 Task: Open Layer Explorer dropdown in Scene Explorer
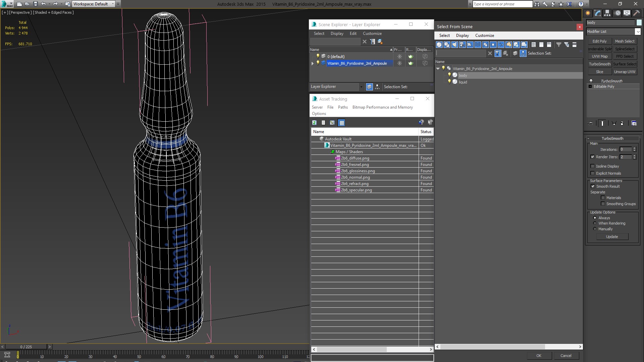point(361,87)
